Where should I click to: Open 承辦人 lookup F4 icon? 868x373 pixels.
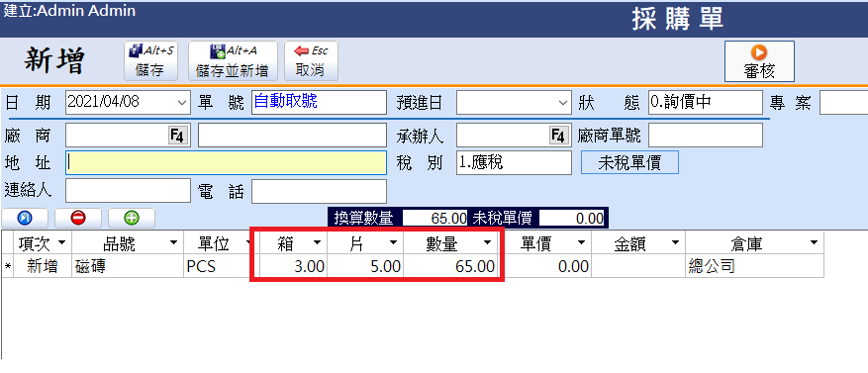pos(557,135)
